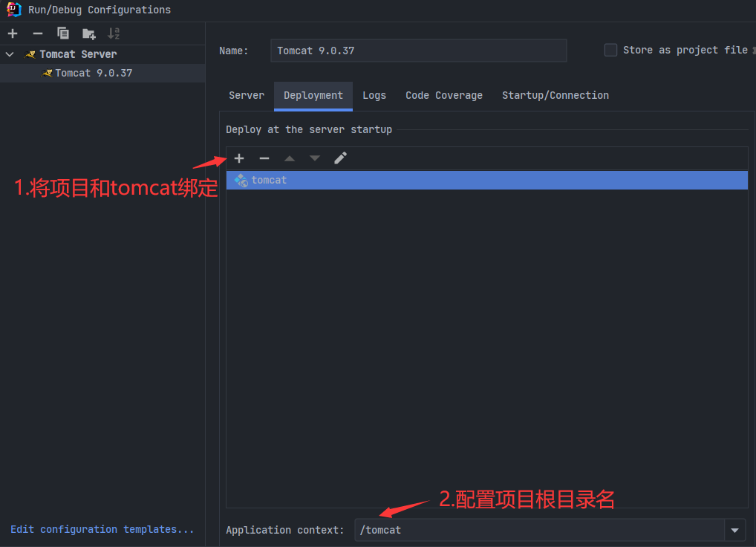The image size is (756, 547).
Task: Switch to the Server tab
Action: 247,96
